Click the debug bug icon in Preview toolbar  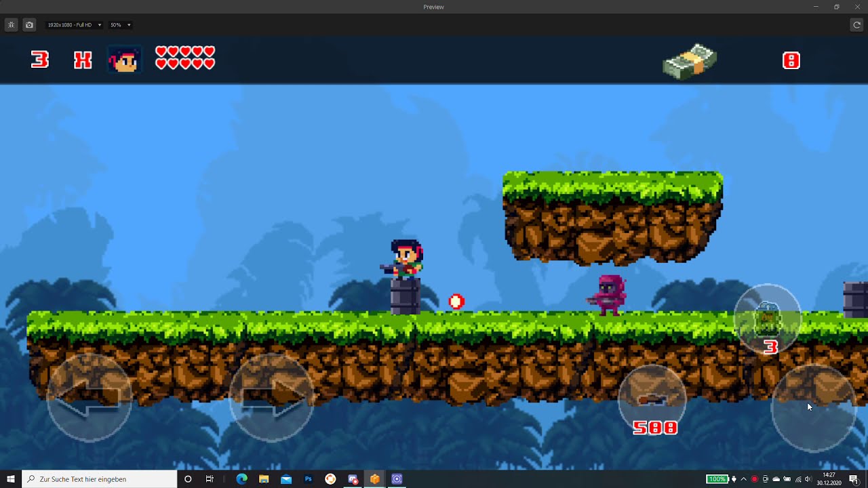[x=11, y=25]
